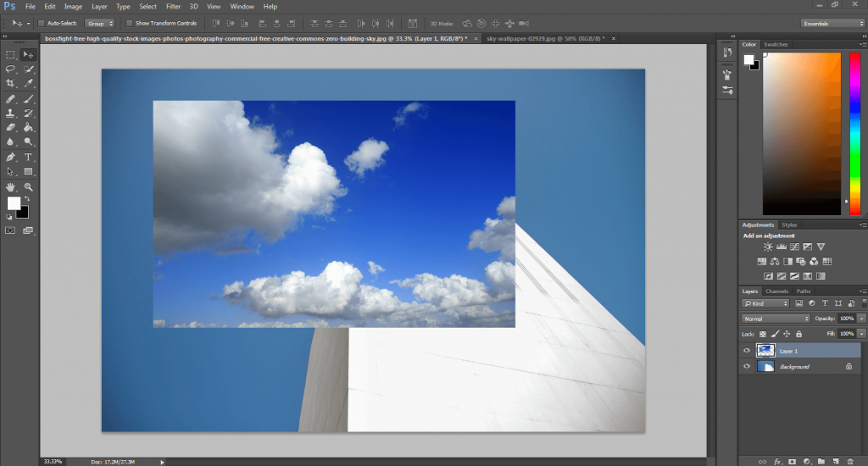
Task: Select the Pen tool
Action: [x=10, y=158]
